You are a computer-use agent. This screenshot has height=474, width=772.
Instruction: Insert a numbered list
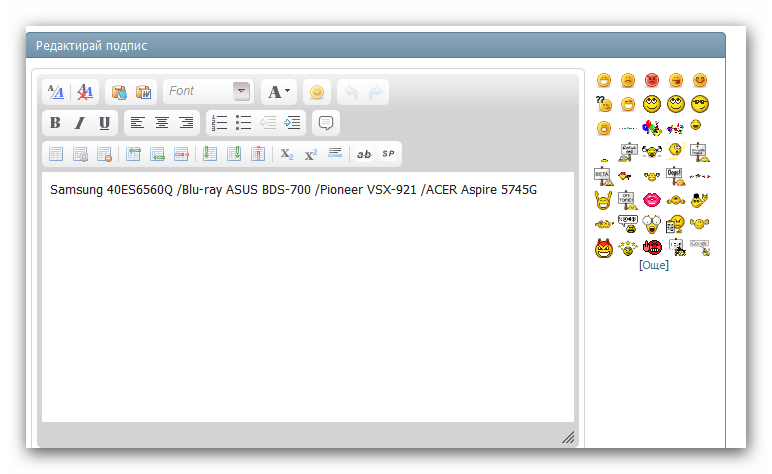[x=219, y=123]
